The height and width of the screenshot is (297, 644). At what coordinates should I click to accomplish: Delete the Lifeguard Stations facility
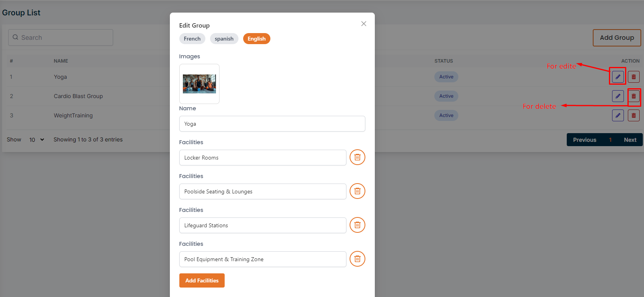pos(357,225)
